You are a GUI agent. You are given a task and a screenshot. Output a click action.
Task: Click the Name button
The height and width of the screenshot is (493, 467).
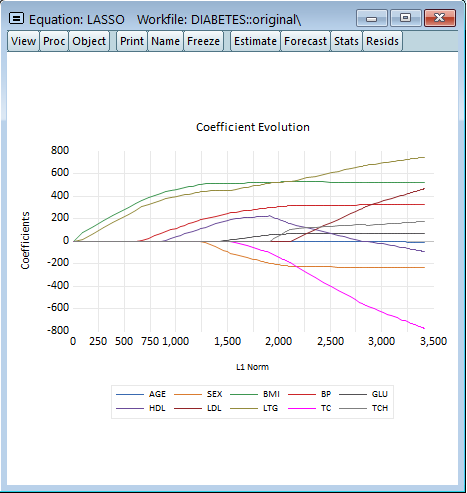point(165,41)
